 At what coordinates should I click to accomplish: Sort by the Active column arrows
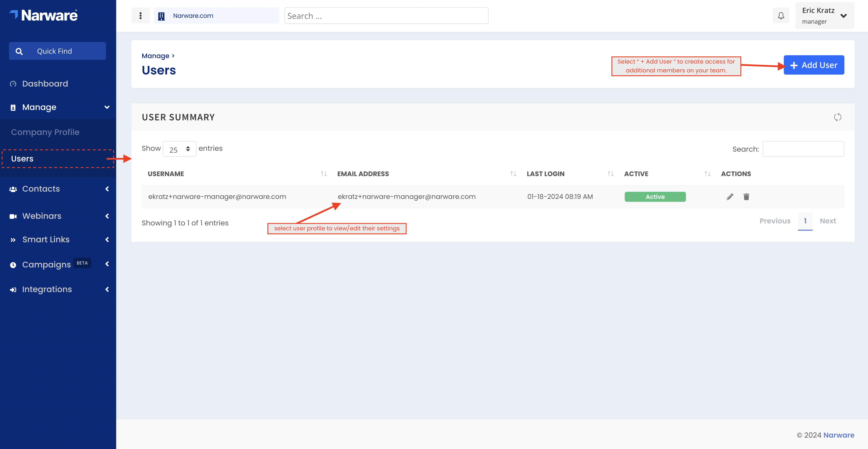(708, 174)
